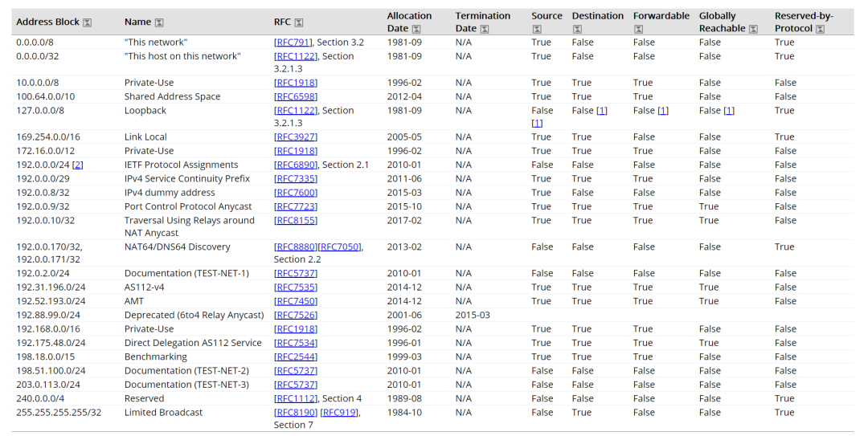Open RFC6598 for Shared Address Space

(296, 96)
